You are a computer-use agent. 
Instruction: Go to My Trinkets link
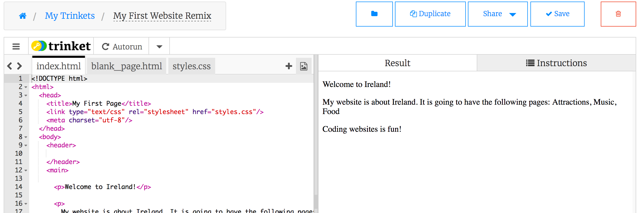tap(70, 16)
